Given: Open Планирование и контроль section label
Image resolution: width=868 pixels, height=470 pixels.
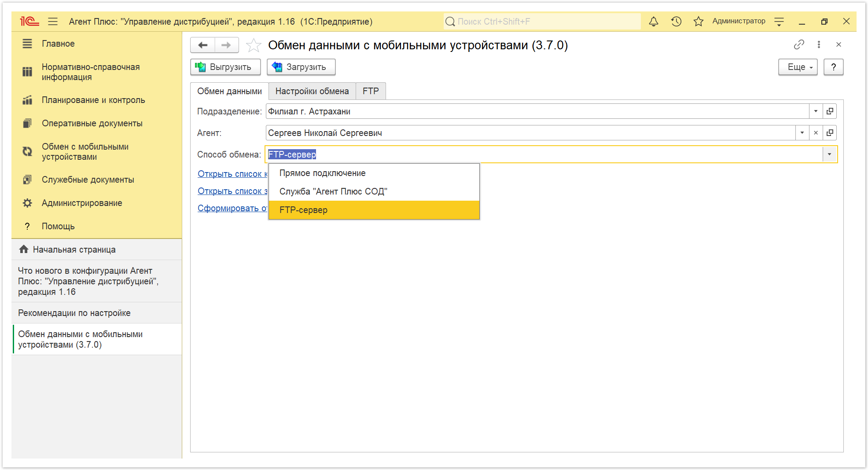Looking at the screenshot, I should (93, 100).
